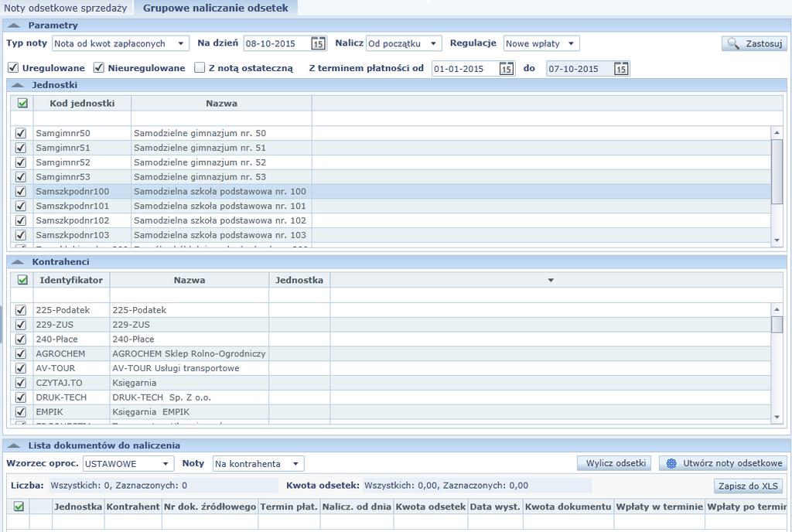
Task: Uncheck the 225-Podatek row checkbox
Action: [21, 310]
